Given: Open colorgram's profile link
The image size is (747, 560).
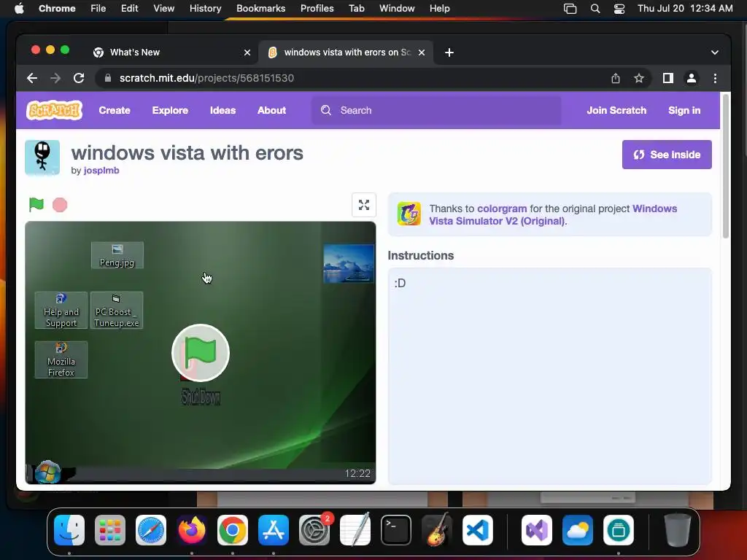Looking at the screenshot, I should point(502,209).
